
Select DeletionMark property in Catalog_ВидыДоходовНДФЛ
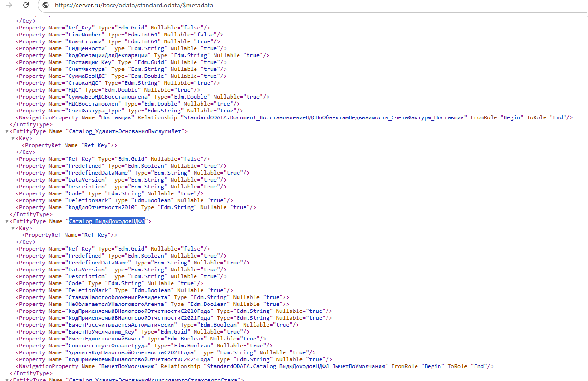click(125, 290)
